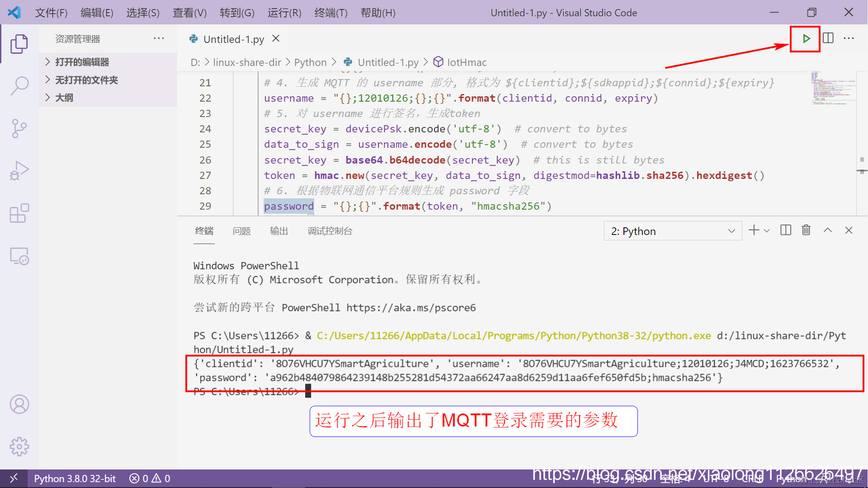Select Python 3.8.0 32-bit interpreter in status bar
This screenshot has height=488, width=868.
coord(75,479)
